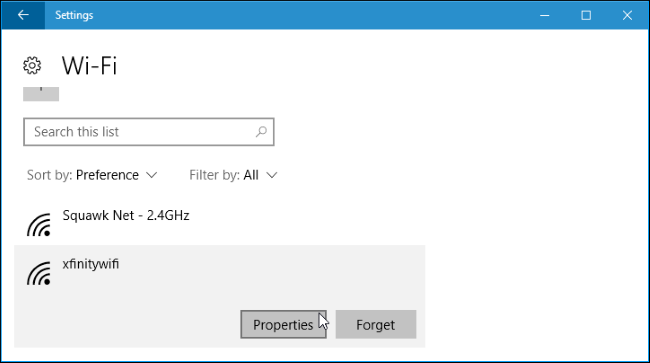Open Properties for xfinitywifi
Screen dimensions: 650x363
tap(284, 324)
